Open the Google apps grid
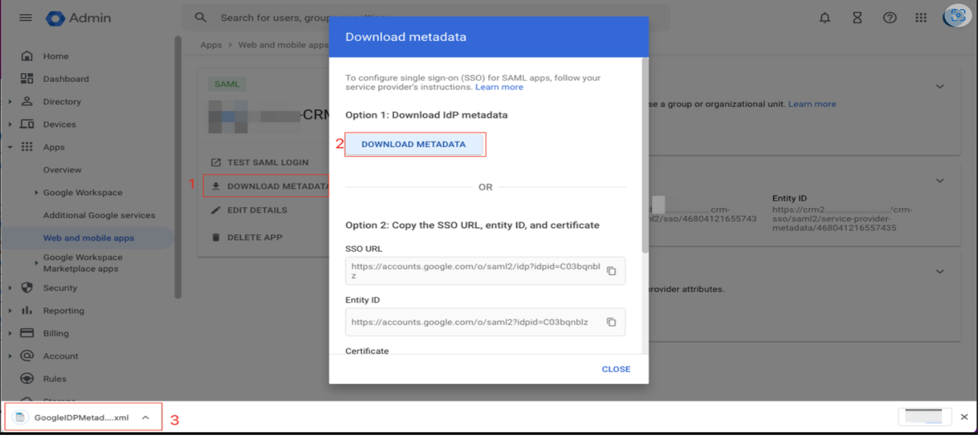The image size is (980, 438). (x=921, y=18)
